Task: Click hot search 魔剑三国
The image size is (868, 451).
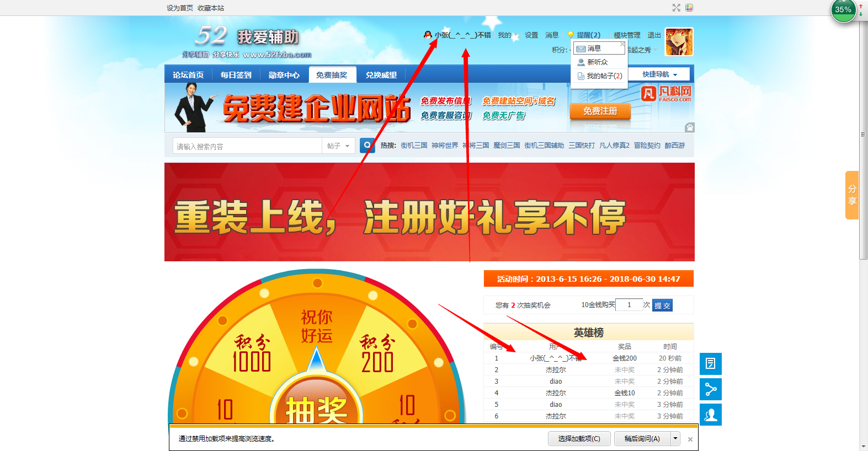Action: point(507,146)
